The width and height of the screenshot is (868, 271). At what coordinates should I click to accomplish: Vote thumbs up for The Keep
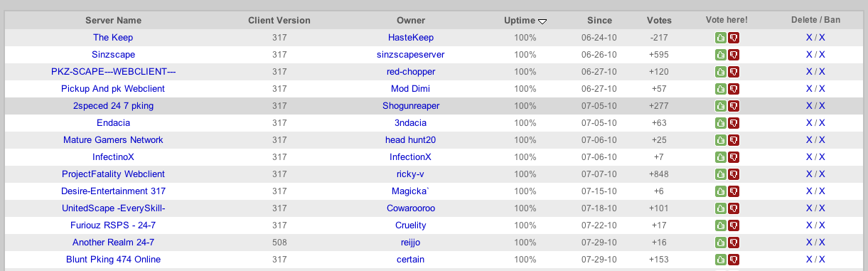click(720, 38)
